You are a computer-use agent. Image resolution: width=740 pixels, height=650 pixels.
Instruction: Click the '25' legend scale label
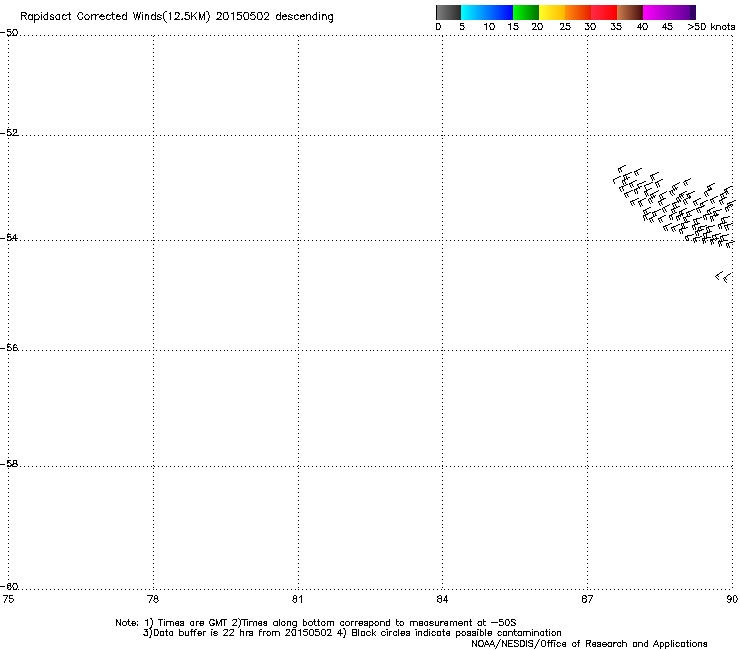click(565, 27)
